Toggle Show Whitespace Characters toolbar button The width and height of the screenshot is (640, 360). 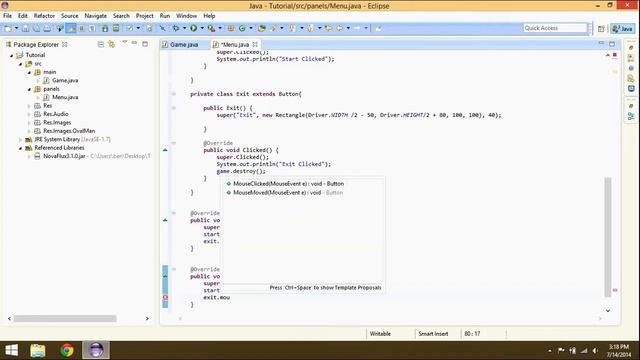[x=92, y=28]
